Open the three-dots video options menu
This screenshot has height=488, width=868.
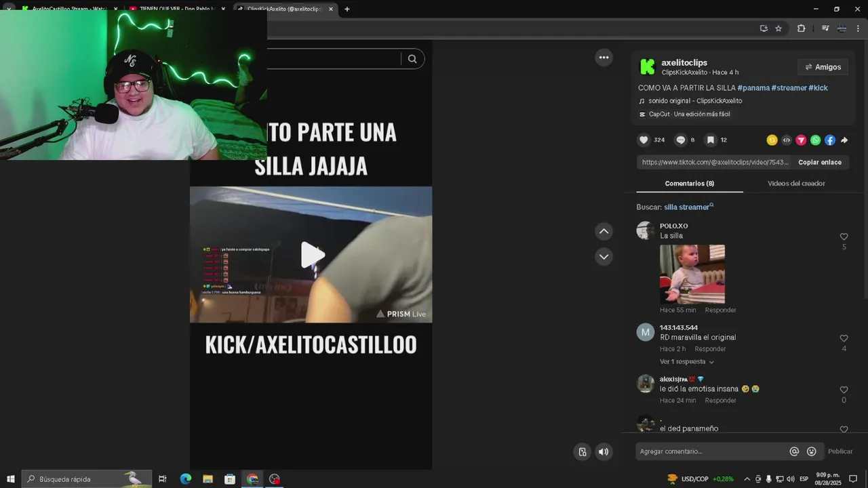point(604,58)
